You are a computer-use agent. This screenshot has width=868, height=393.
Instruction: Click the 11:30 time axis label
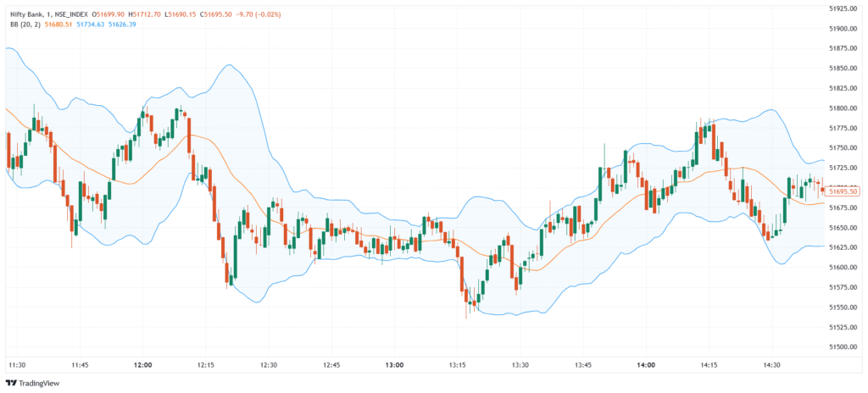pos(17,364)
